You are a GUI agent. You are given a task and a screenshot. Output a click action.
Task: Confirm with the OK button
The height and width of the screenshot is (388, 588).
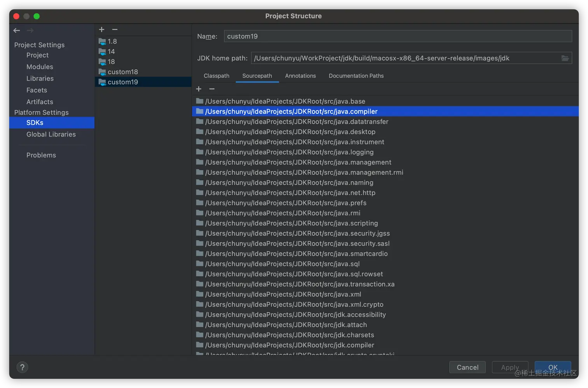pos(553,367)
